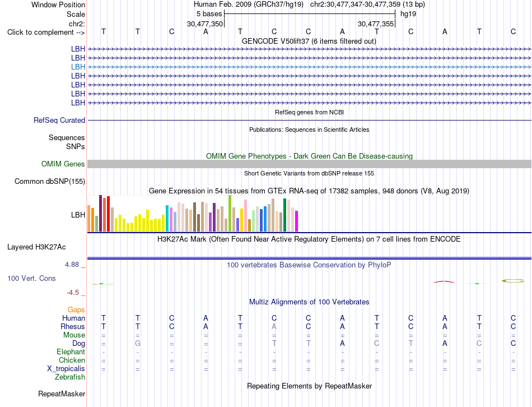This screenshot has width=532, height=407.
Task: Click the 30,477,355 coordinate marker
Action: point(376,24)
